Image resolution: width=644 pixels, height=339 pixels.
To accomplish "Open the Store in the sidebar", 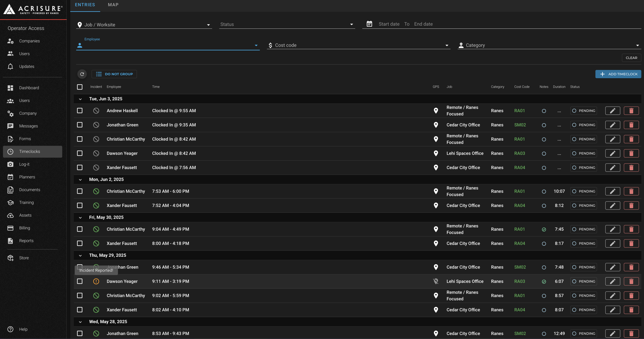I will [33, 258].
